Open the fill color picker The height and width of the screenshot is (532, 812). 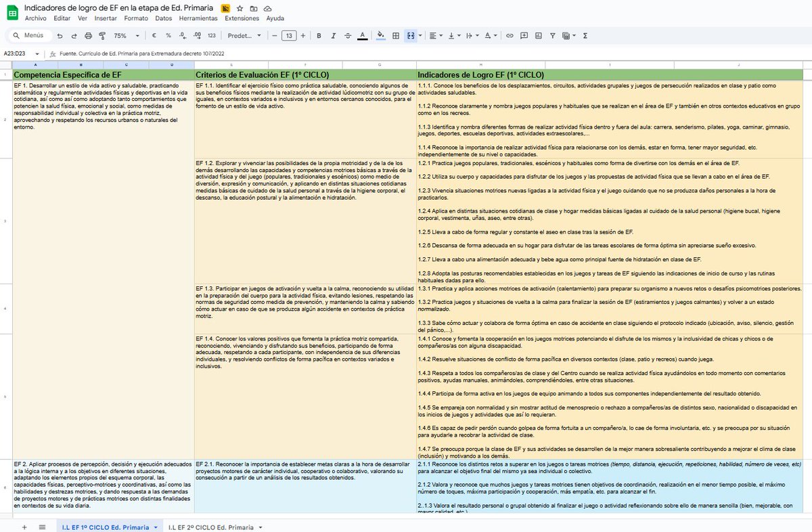(380, 35)
